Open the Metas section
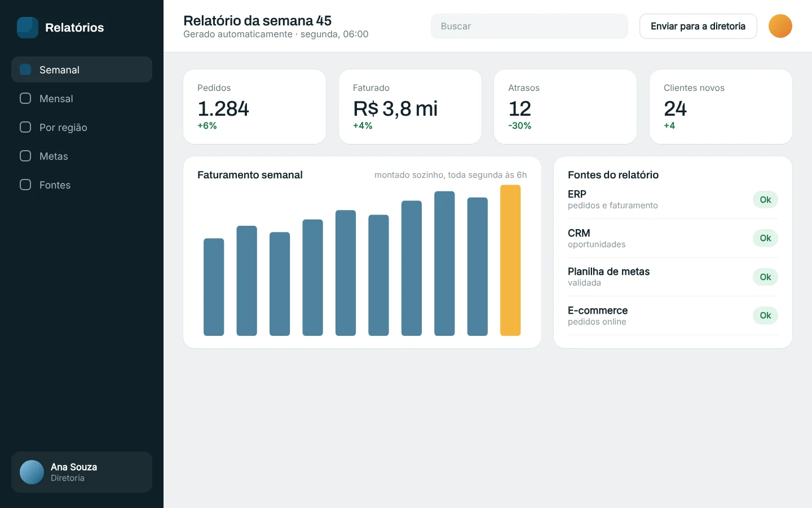Viewport: 812px width, 508px height. (x=82, y=156)
